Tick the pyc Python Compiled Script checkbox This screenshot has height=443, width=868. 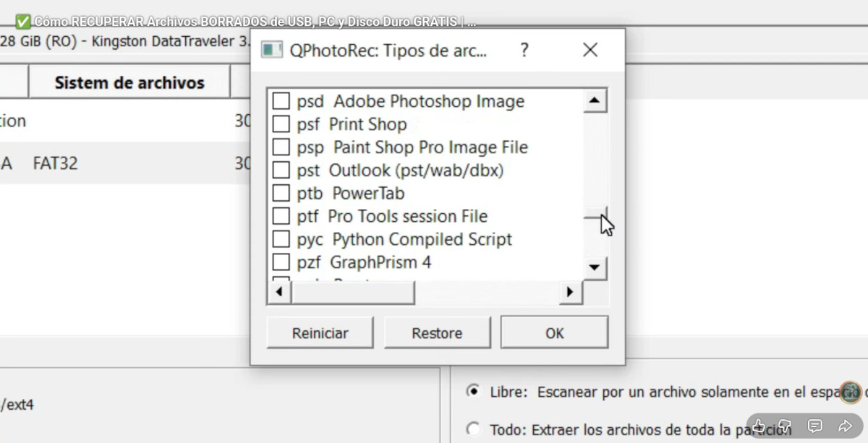tap(281, 239)
